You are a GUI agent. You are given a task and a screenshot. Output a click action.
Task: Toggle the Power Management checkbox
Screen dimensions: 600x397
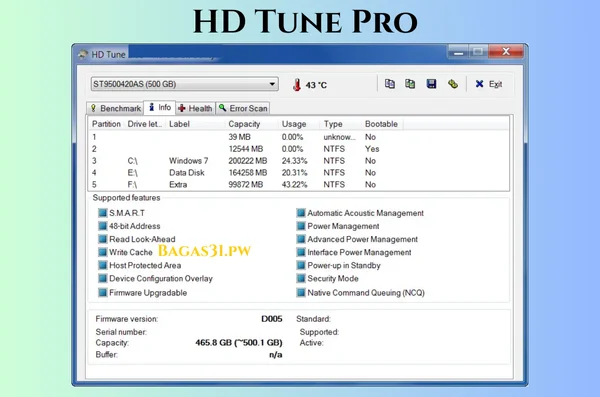301,226
